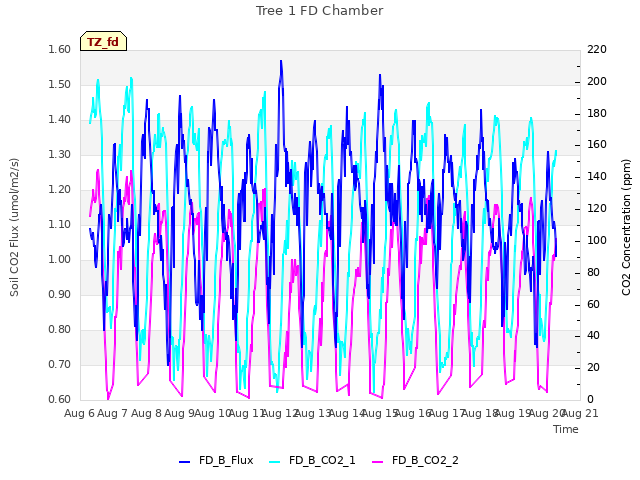Click the Aug 13 x-axis tick label
This screenshot has height=480, width=640.
click(x=313, y=413)
